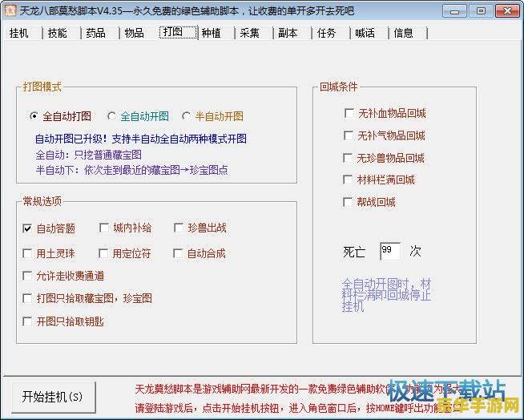Image resolution: width=524 pixels, height=420 pixels.
Task: Click the red line starting 天龙莫愁脚本是游戏辅助网
Action: click(x=297, y=390)
